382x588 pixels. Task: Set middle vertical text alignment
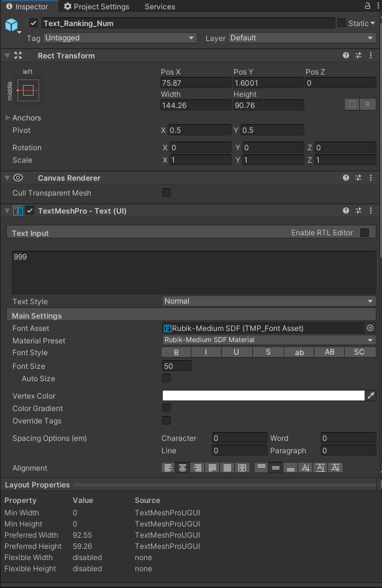pos(276,468)
